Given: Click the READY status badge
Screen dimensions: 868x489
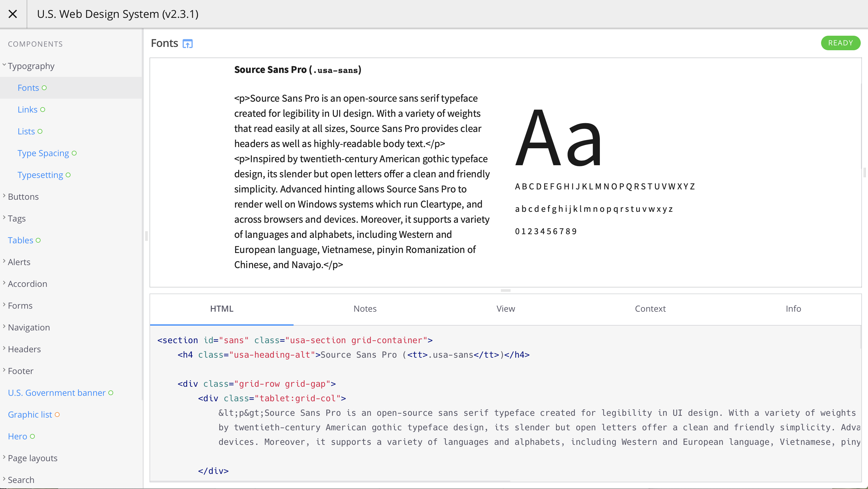Looking at the screenshot, I should 840,43.
